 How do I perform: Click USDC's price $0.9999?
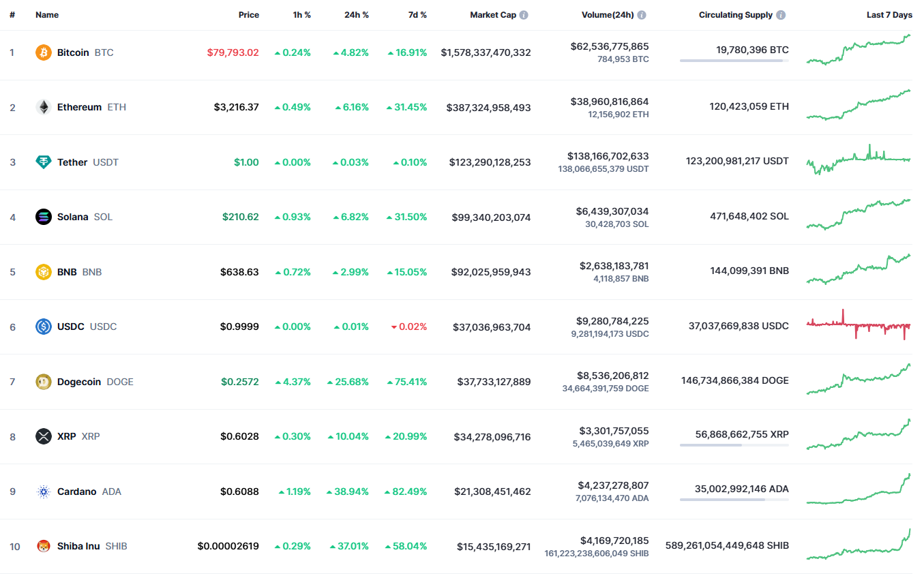pyautogui.click(x=239, y=327)
